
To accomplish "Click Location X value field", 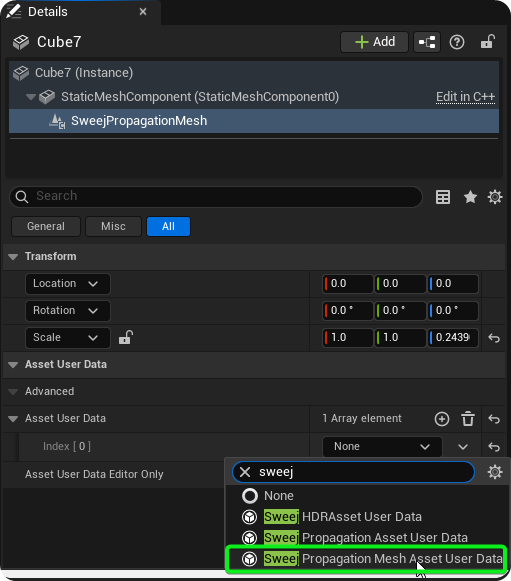I will coord(348,284).
